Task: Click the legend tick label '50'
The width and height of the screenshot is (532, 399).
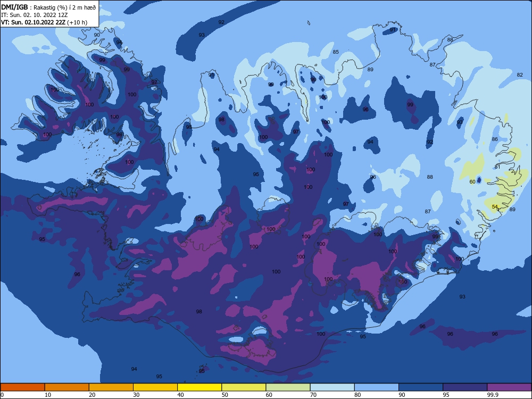Action: point(225,395)
